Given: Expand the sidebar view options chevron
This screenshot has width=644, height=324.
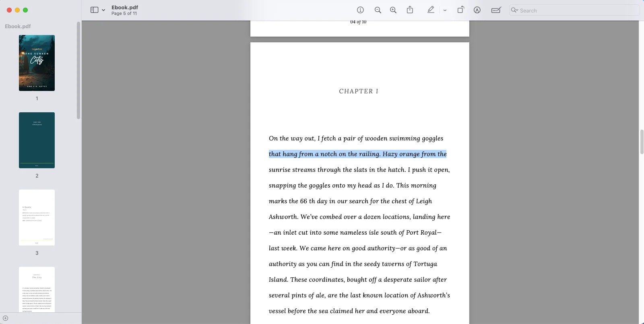Looking at the screenshot, I should (x=103, y=10).
